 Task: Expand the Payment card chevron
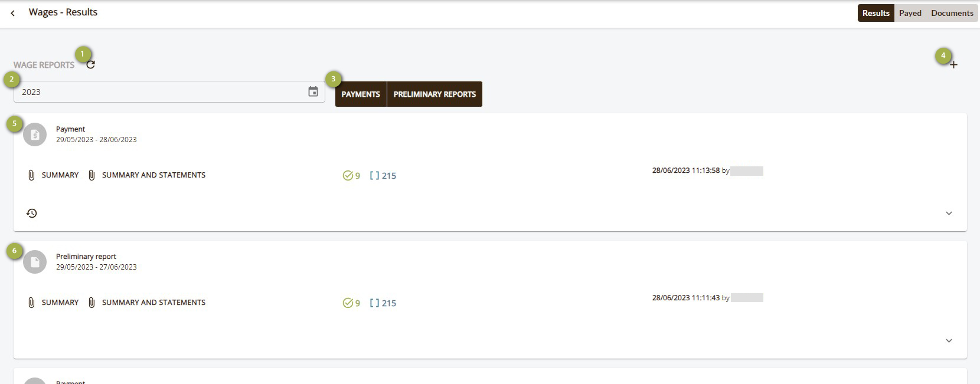coord(949,213)
